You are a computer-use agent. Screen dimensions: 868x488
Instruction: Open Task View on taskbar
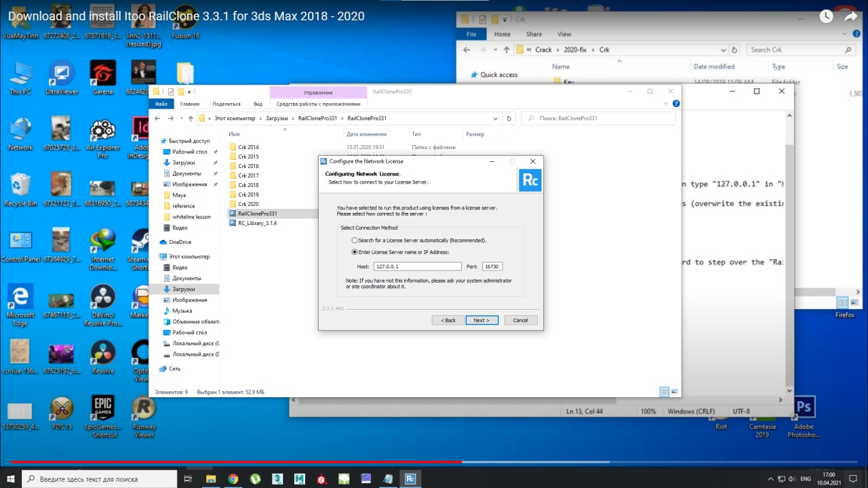188,479
